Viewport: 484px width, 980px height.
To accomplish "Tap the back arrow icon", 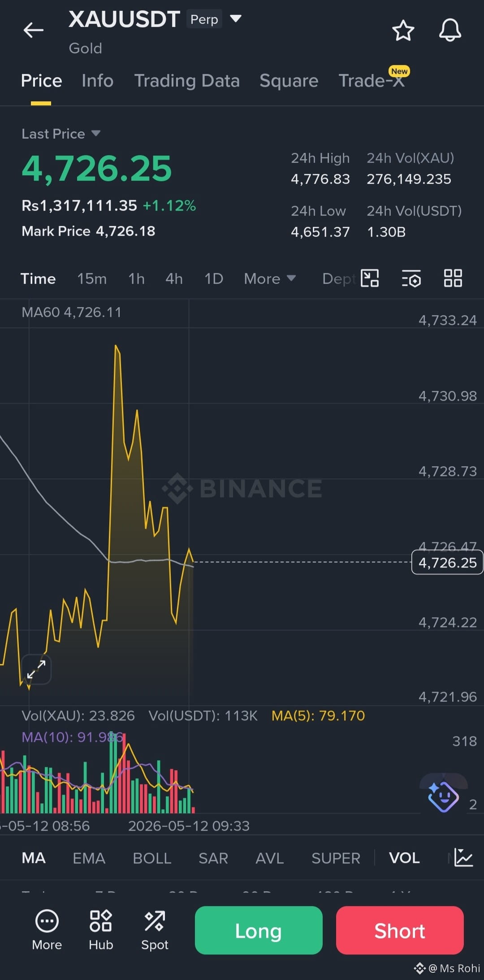I will 34,30.
